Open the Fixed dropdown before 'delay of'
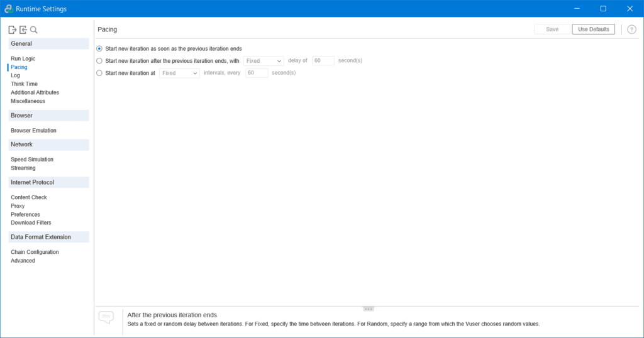Image resolution: width=644 pixels, height=338 pixels. click(264, 61)
